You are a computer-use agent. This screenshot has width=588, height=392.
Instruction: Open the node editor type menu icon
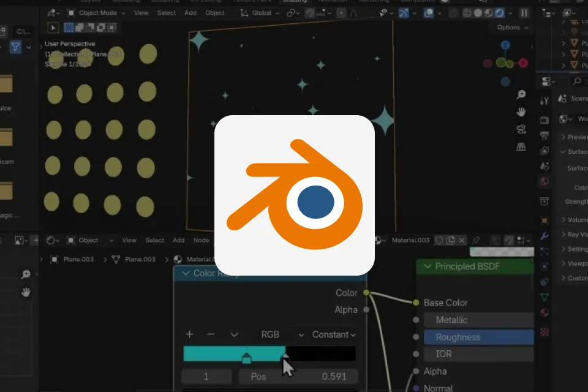(53, 241)
